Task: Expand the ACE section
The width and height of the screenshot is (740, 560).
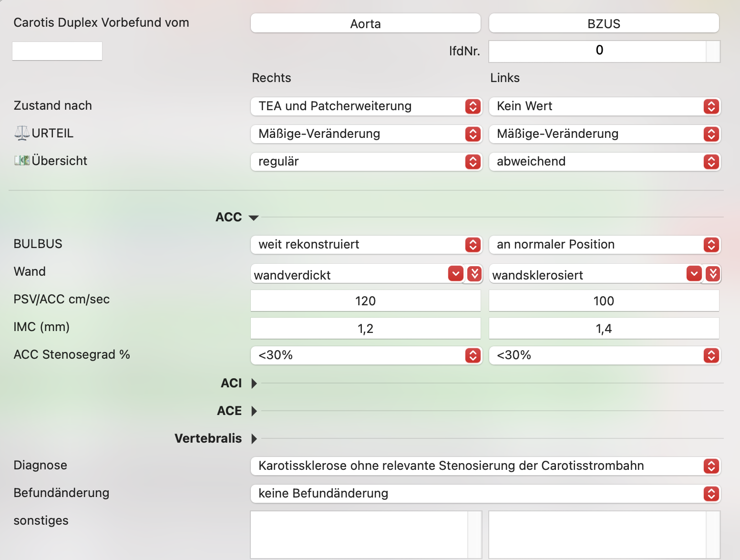Action: (x=254, y=411)
